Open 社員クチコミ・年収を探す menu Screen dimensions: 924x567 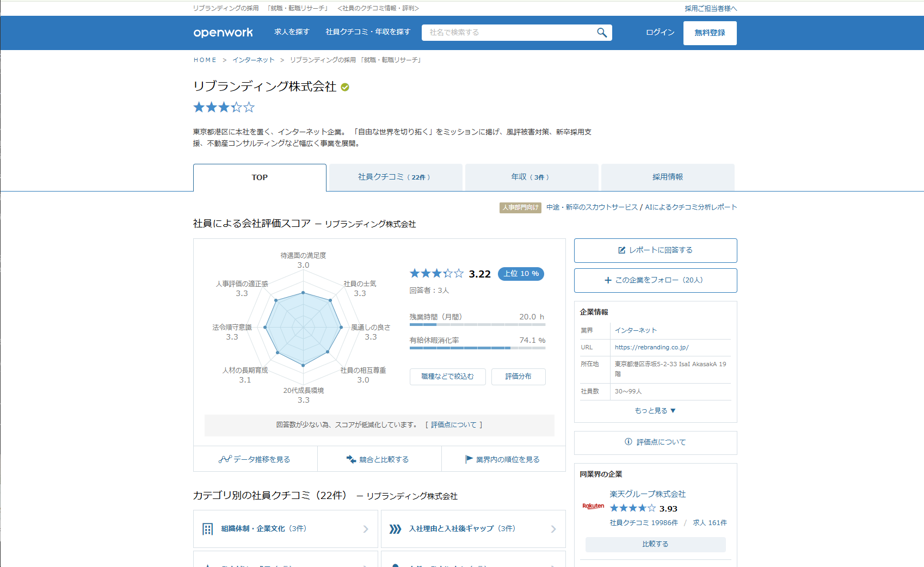368,32
